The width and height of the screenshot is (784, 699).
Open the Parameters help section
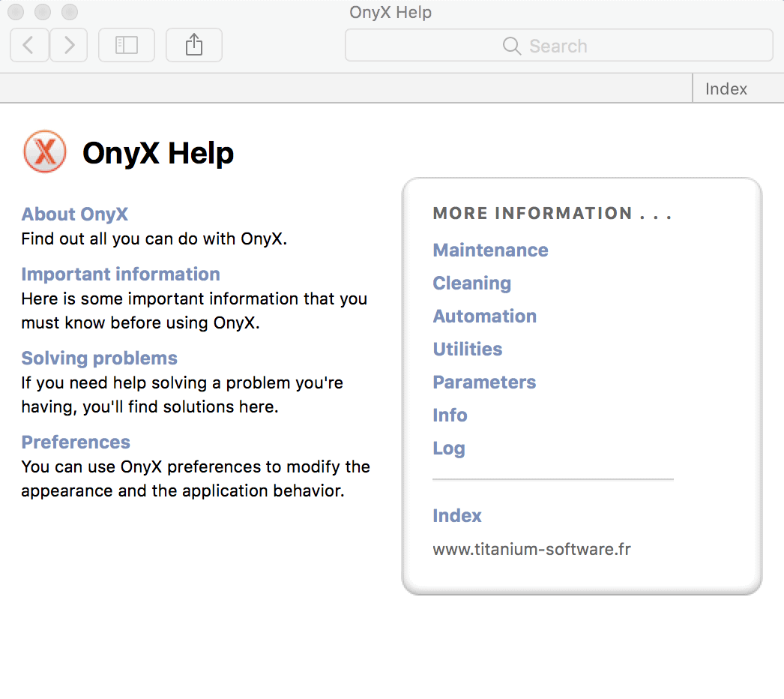[484, 382]
